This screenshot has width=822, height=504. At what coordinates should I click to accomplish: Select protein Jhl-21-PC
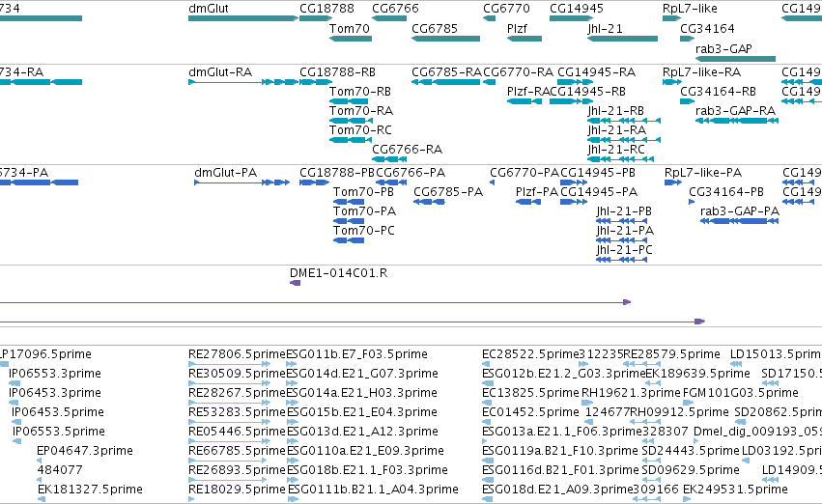point(622,260)
